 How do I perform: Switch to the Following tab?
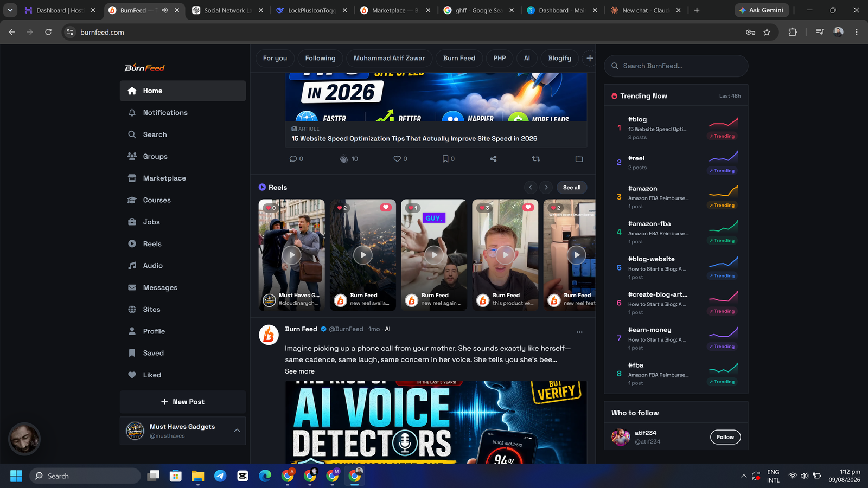[320, 58]
